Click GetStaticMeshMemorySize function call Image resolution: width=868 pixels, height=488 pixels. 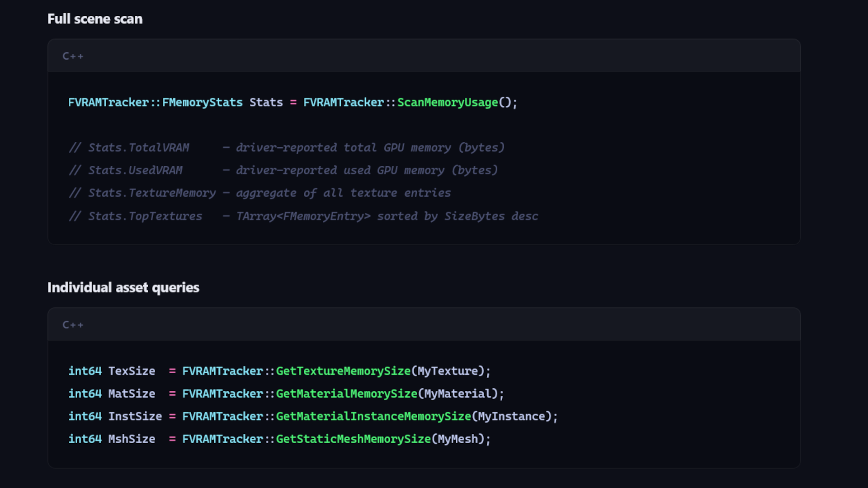(x=354, y=439)
